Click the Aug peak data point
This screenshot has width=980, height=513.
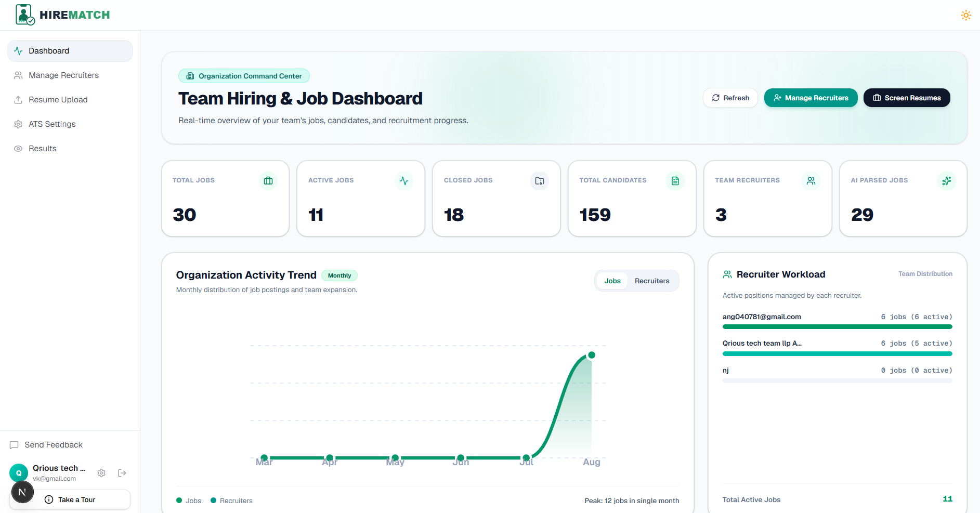(592, 355)
